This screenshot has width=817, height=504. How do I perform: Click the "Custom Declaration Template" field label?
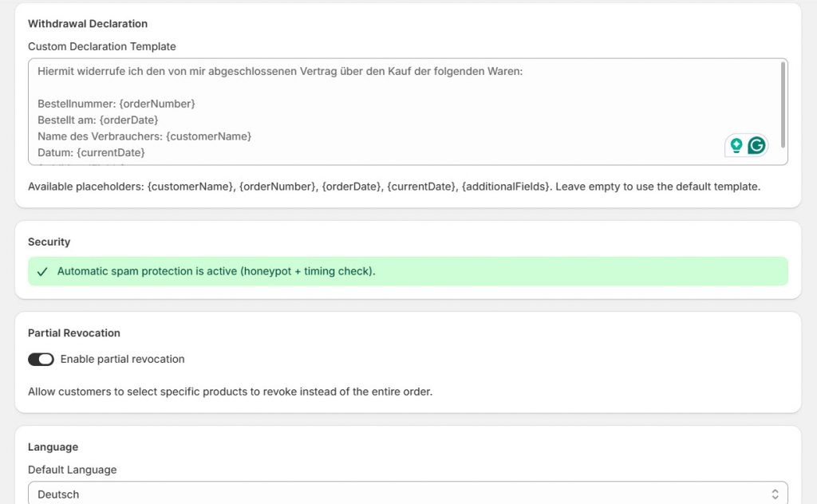pos(102,47)
